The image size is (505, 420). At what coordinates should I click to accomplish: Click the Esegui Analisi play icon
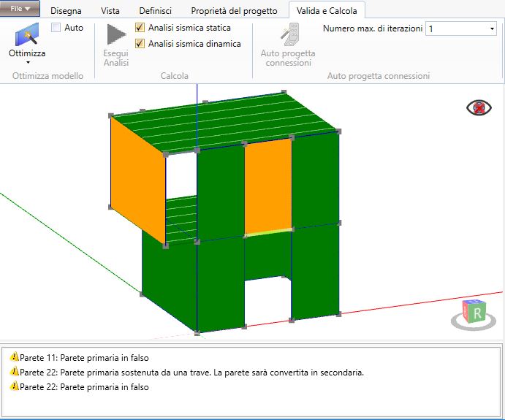(116, 34)
